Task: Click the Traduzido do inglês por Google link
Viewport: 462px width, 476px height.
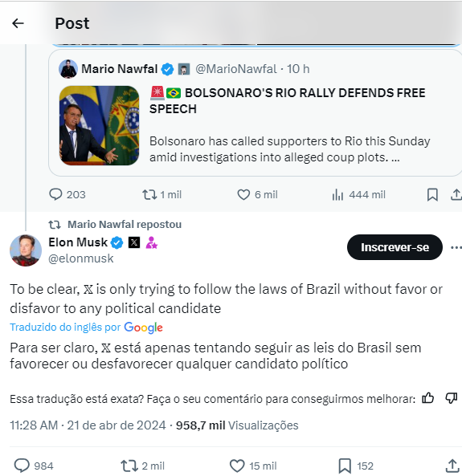Action: [86, 328]
